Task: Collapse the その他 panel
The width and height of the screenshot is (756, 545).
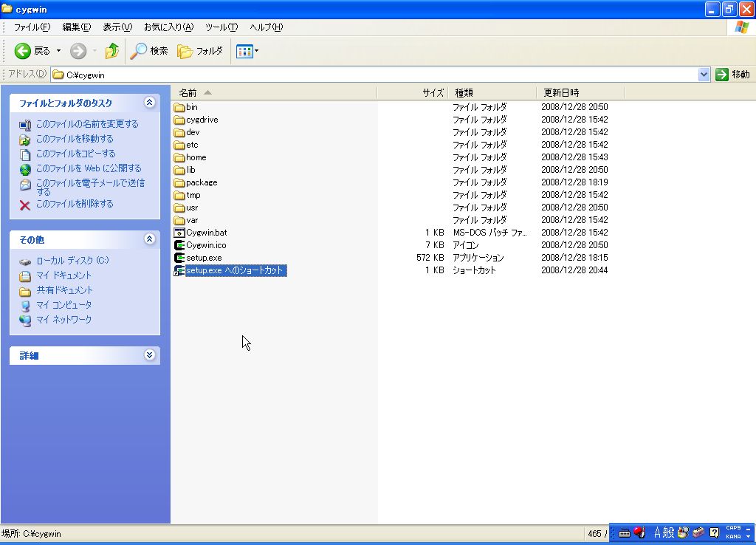Action: 149,239
